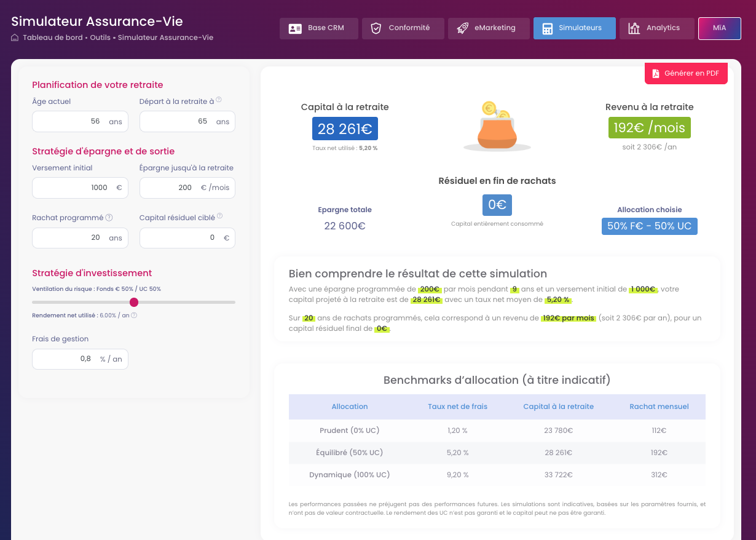Switch to the Analytics tab
The width and height of the screenshot is (756, 540).
click(x=656, y=28)
